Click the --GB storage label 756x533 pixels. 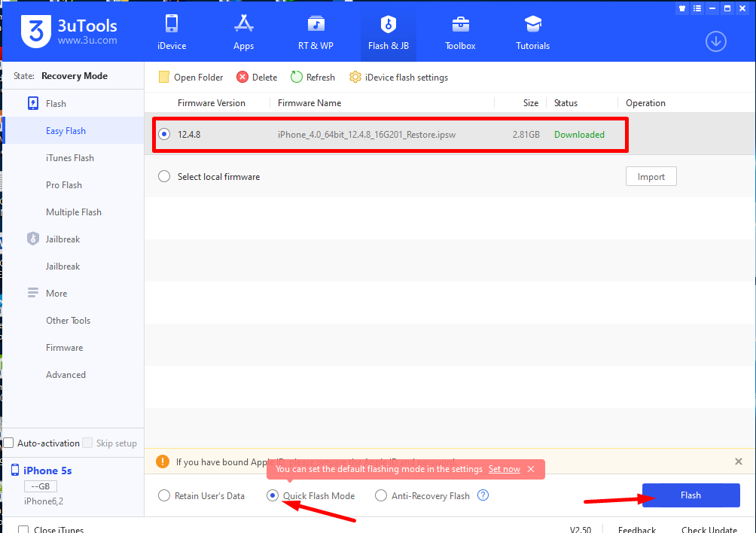click(x=41, y=486)
